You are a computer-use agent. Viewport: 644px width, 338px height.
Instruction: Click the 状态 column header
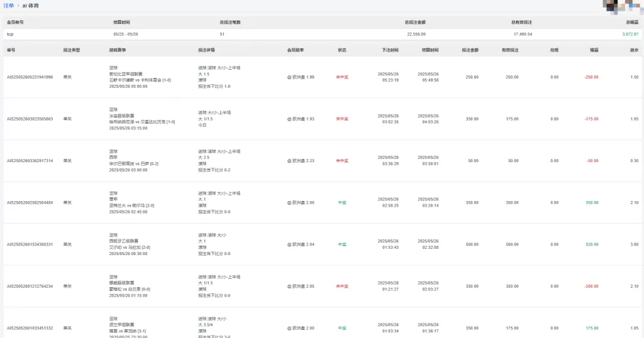(342, 50)
